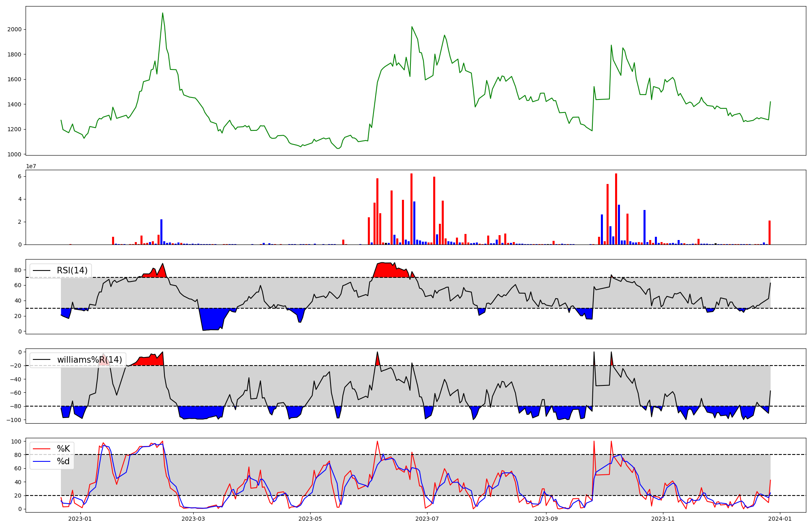The image size is (812, 528).
Task: Click the blue %d line sample in legend
Action: pyautogui.click(x=42, y=461)
